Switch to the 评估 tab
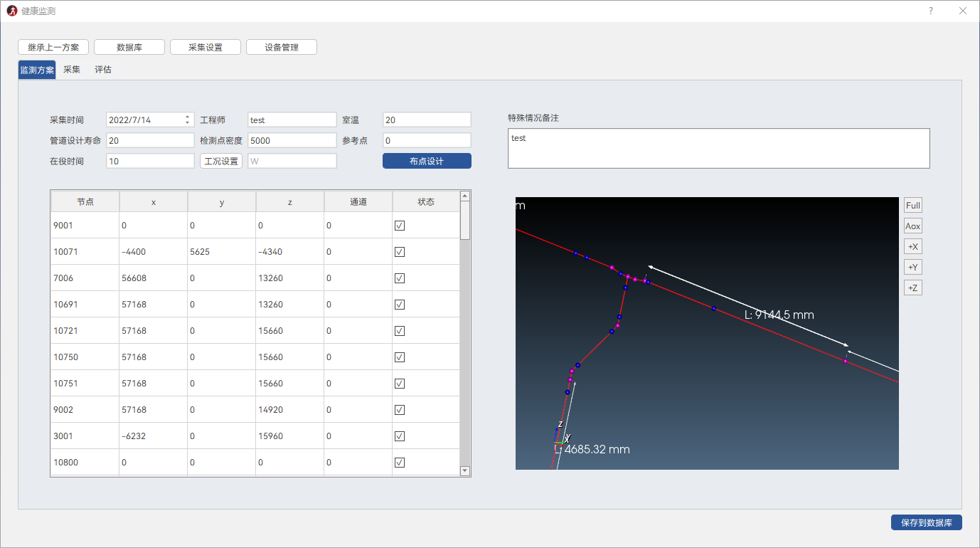 click(x=103, y=70)
